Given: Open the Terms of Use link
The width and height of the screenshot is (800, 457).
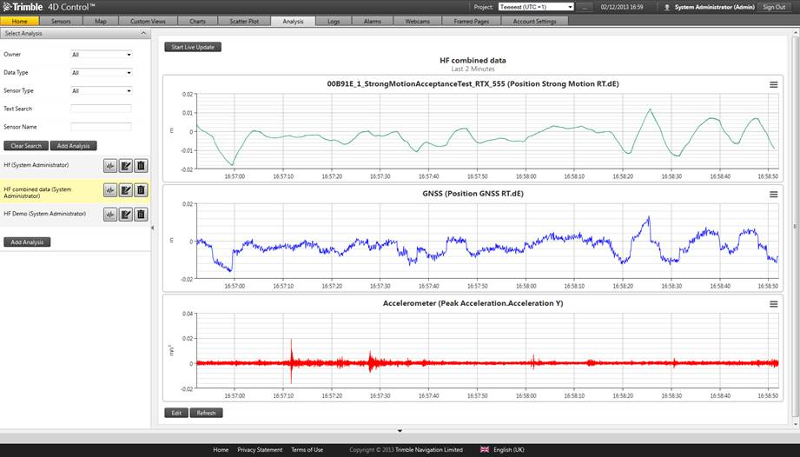Looking at the screenshot, I should point(307,450).
